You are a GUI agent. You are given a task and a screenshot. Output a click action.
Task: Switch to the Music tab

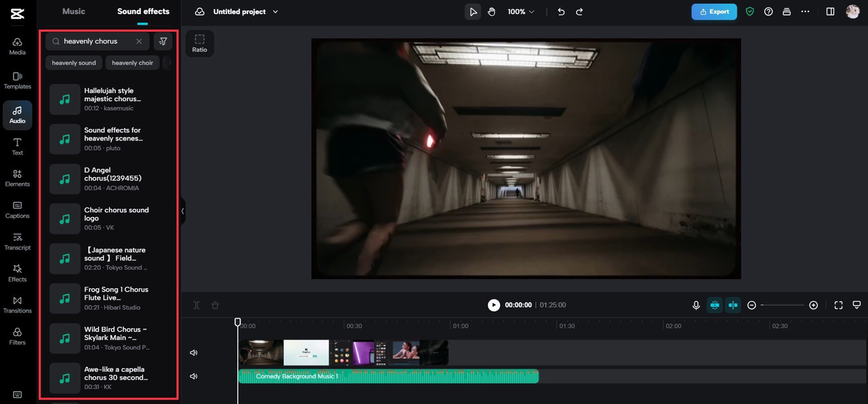[x=73, y=12]
